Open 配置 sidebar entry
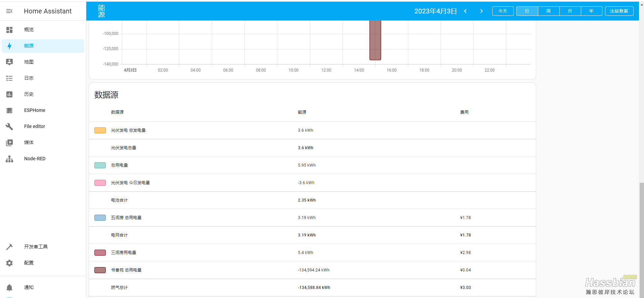The height and width of the screenshot is (298, 644). click(x=43, y=263)
